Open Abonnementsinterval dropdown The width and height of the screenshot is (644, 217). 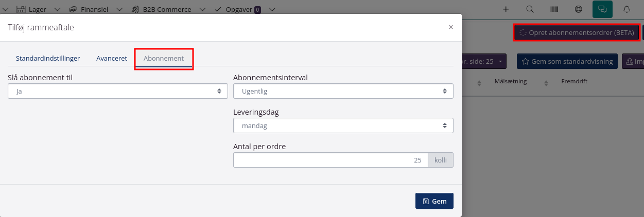click(343, 91)
